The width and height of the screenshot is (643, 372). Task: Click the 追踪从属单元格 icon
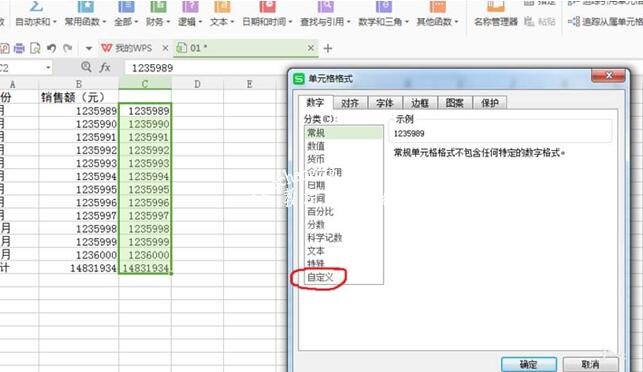click(574, 21)
